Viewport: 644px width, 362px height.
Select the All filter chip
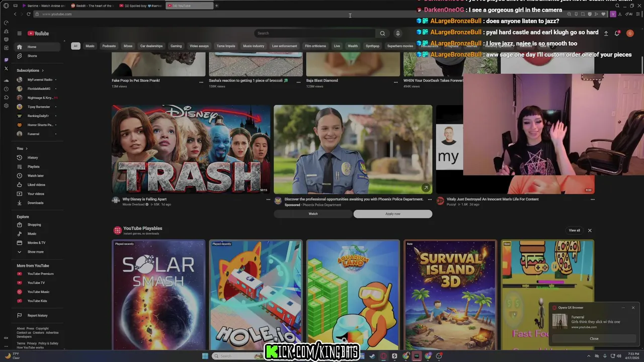coord(75,46)
